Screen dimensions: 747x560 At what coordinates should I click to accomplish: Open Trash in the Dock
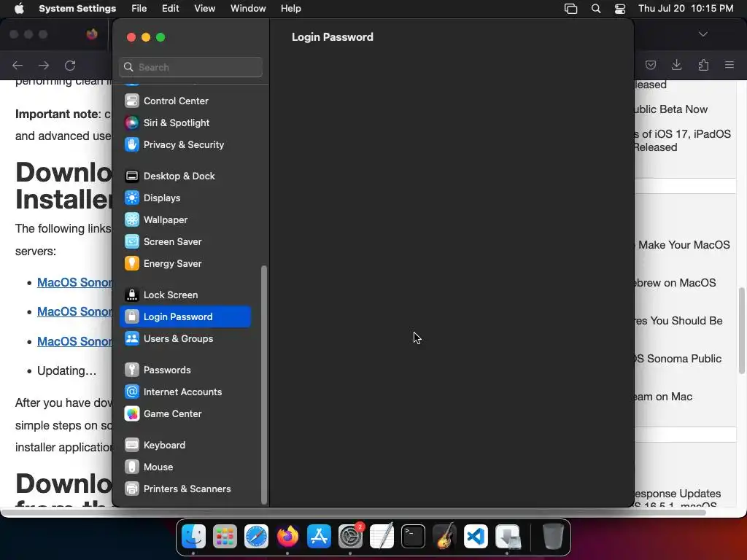(553, 537)
